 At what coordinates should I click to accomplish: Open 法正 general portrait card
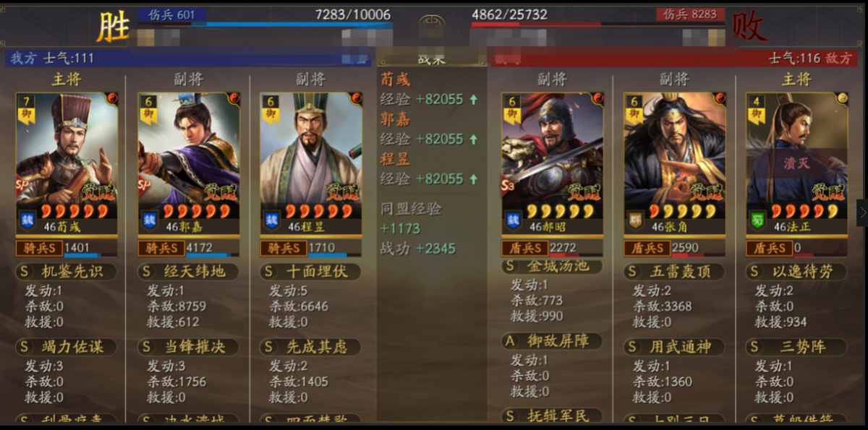tap(797, 163)
